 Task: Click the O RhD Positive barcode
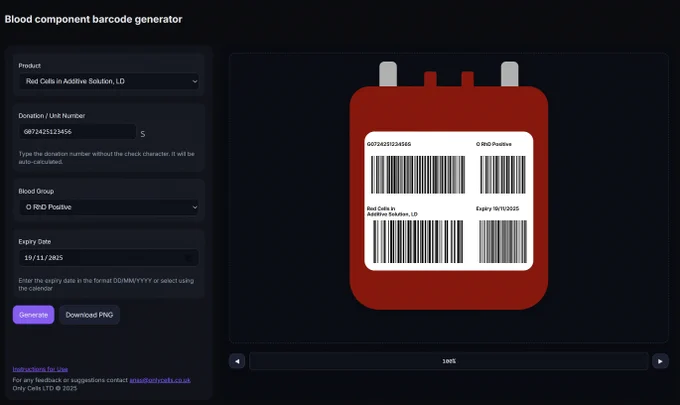click(x=503, y=174)
